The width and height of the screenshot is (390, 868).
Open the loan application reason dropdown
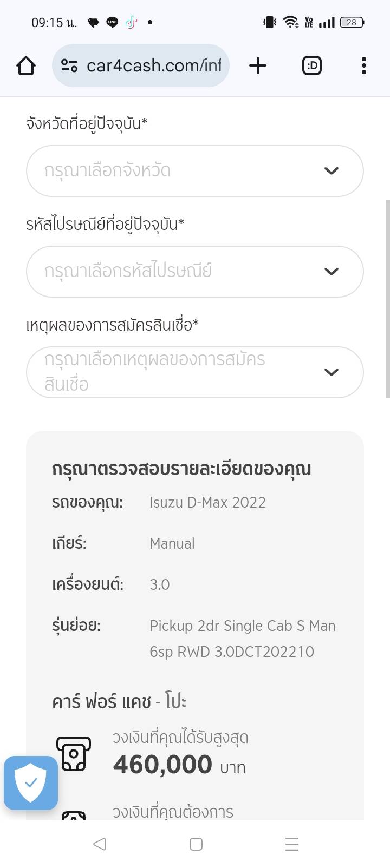click(179, 372)
